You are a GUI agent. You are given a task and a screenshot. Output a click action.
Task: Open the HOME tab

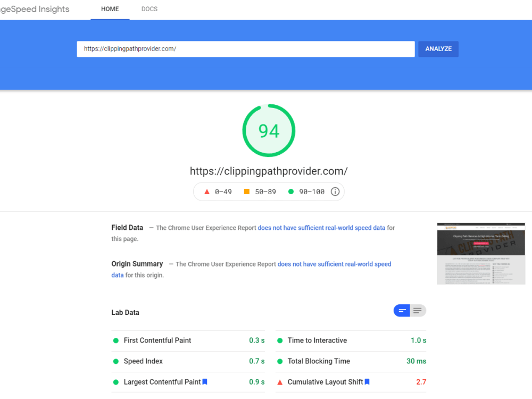pyautogui.click(x=110, y=9)
